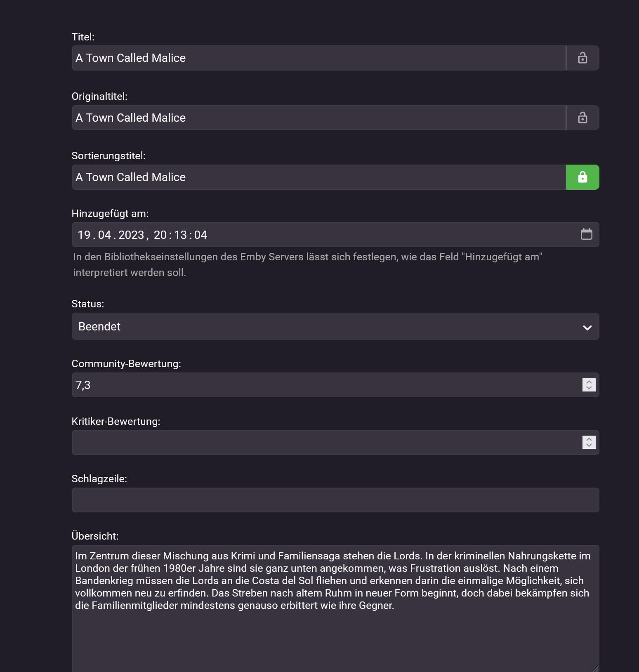Select the day value in the date field
Image resolution: width=639 pixels, height=672 pixels.
coord(84,235)
